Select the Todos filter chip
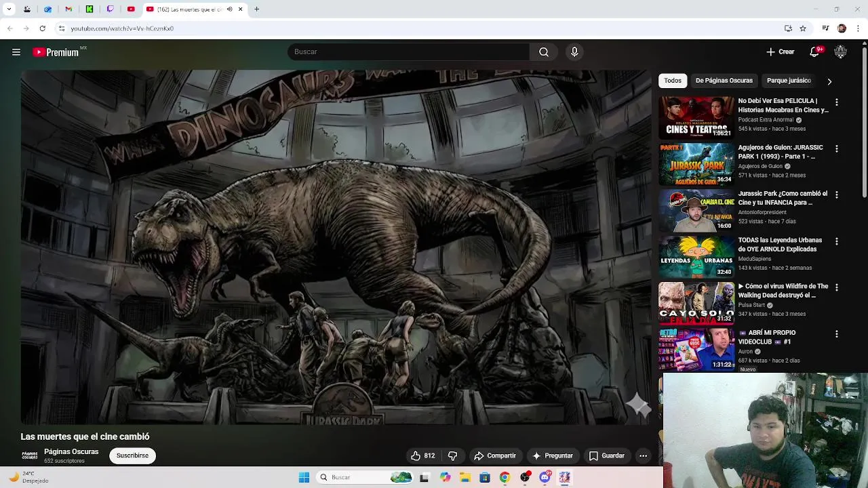Image resolution: width=868 pixels, height=488 pixels. (x=673, y=81)
